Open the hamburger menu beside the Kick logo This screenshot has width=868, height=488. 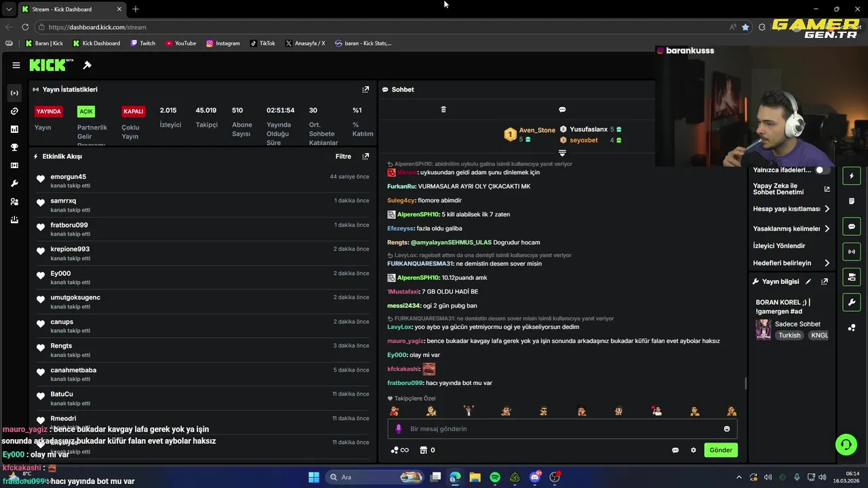point(16,65)
